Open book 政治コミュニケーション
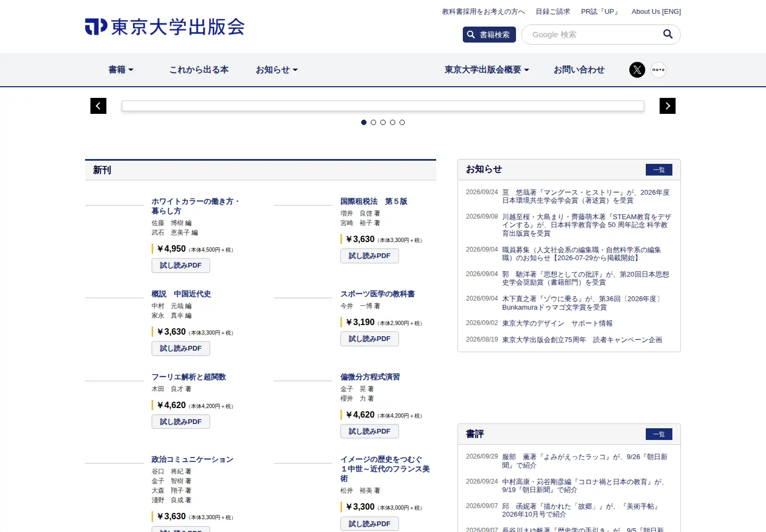The width and height of the screenshot is (766, 532). [193, 460]
